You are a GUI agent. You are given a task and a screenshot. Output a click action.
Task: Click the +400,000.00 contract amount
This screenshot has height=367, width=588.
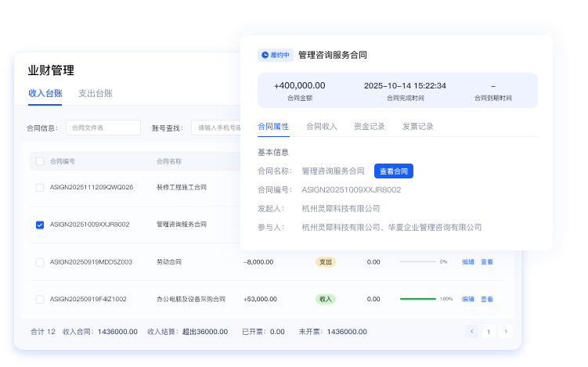(300, 86)
